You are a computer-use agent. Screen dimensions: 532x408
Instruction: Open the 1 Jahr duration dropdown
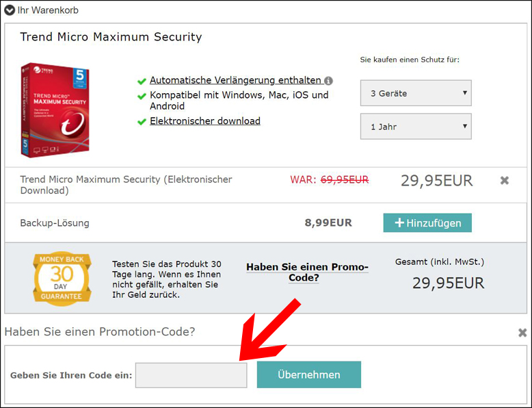click(x=416, y=127)
